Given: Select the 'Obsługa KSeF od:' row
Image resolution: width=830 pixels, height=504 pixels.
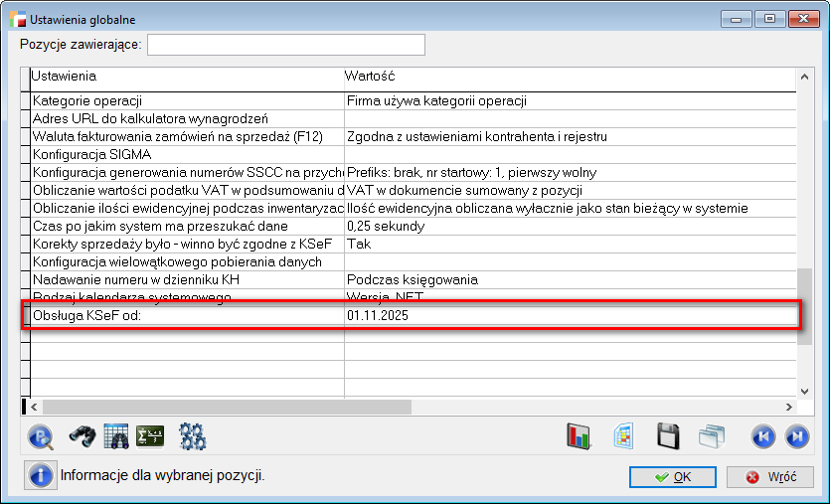Looking at the screenshot, I should tap(187, 315).
